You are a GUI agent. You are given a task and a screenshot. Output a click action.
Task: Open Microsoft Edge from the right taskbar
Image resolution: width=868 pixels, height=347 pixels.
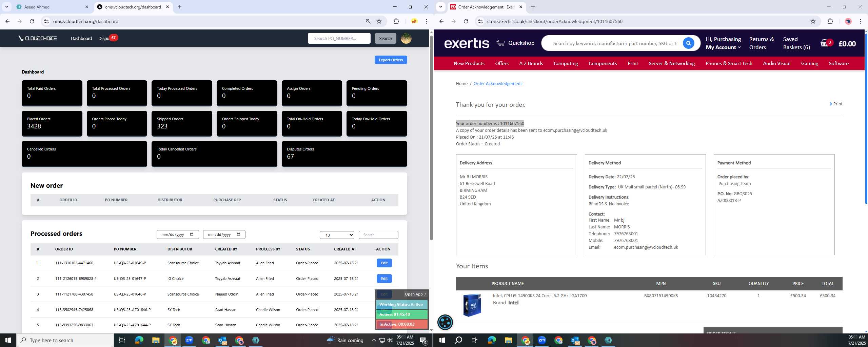point(492,340)
